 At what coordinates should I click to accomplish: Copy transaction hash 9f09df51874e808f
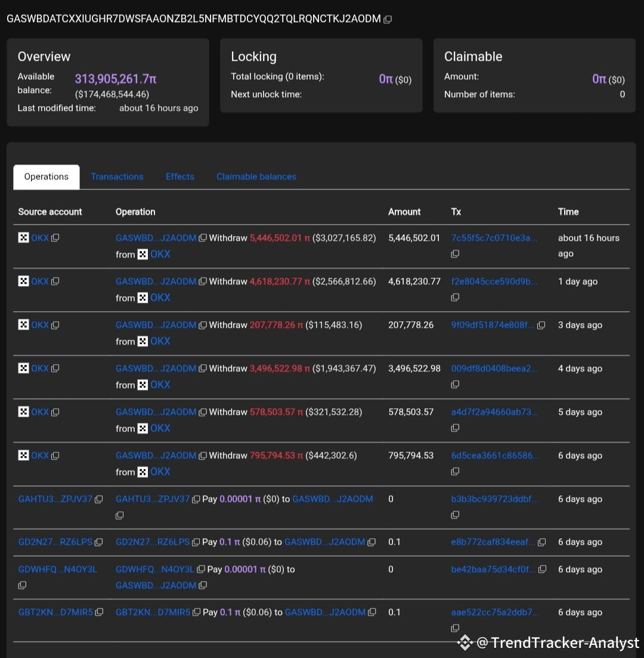click(x=541, y=325)
